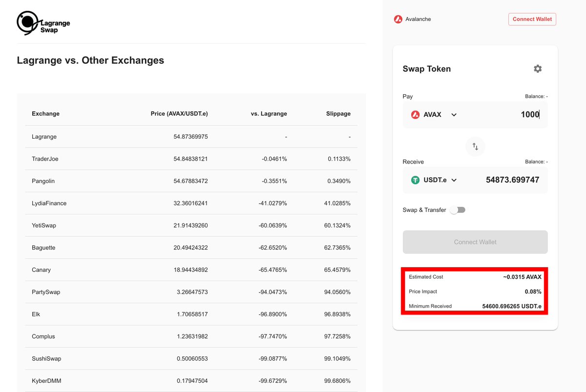Click TraderJoe price 54.84838121
The width and height of the screenshot is (586, 392).
point(190,159)
